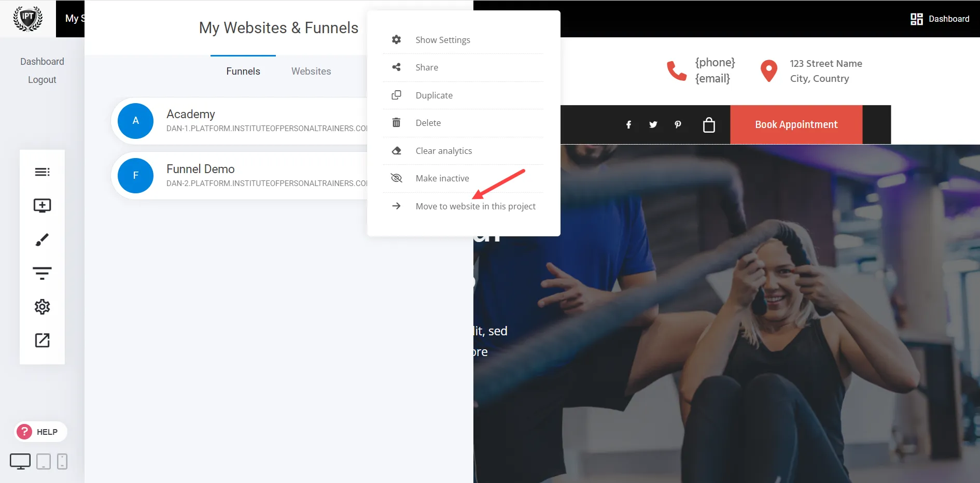Image resolution: width=980 pixels, height=483 pixels.
Task: Click the City, Country text
Action: point(819,79)
